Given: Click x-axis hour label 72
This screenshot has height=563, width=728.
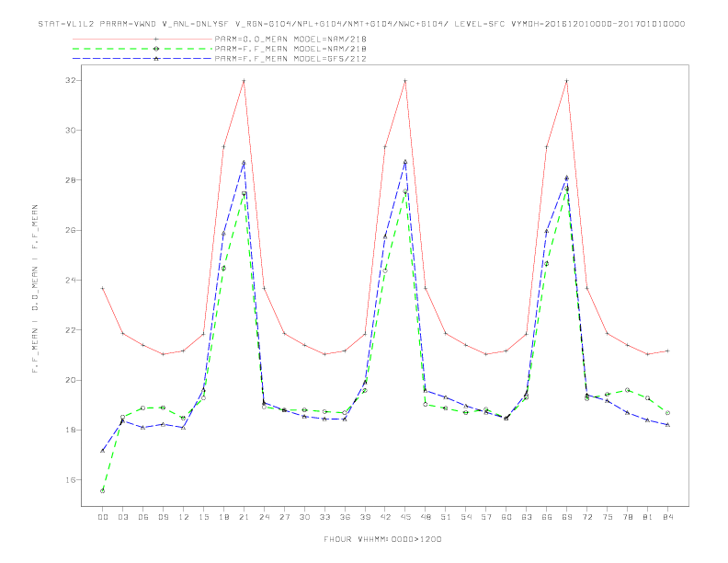Looking at the screenshot, I should pos(587,517).
